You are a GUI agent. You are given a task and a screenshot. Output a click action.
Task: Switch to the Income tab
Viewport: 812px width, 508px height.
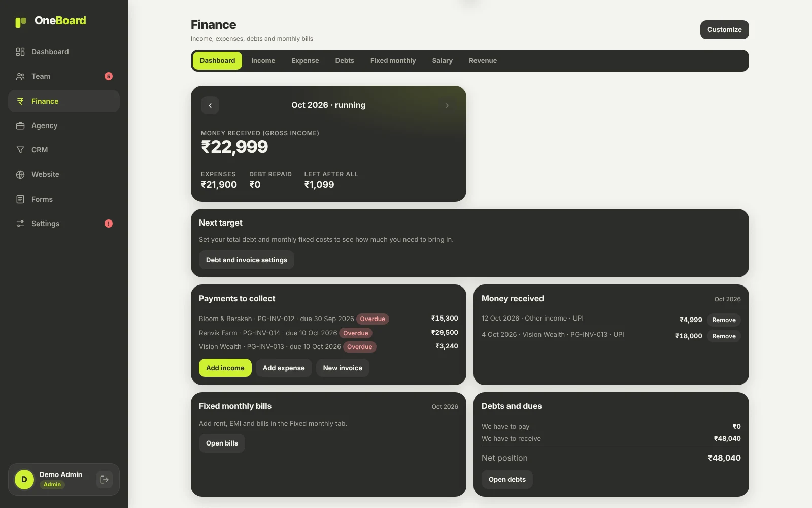point(263,60)
